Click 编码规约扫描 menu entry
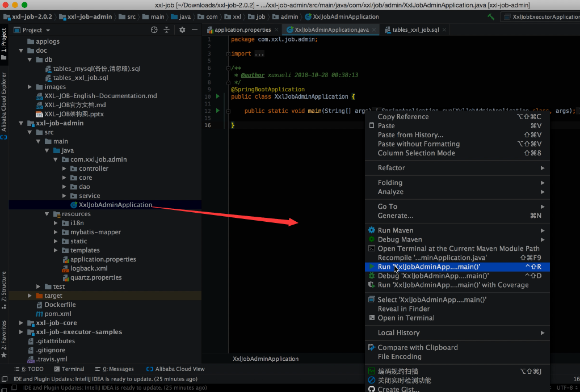Image resolution: width=580 pixels, height=392 pixels. pos(457,371)
